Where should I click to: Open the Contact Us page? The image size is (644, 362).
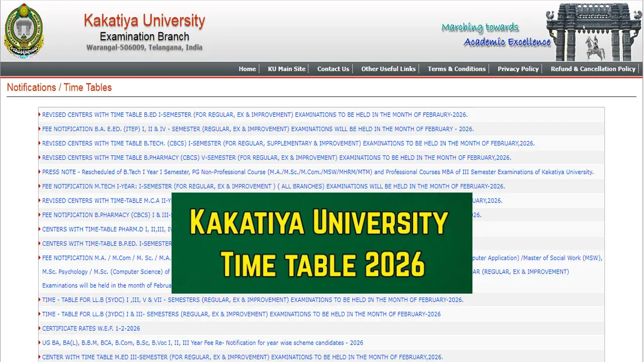tap(333, 69)
